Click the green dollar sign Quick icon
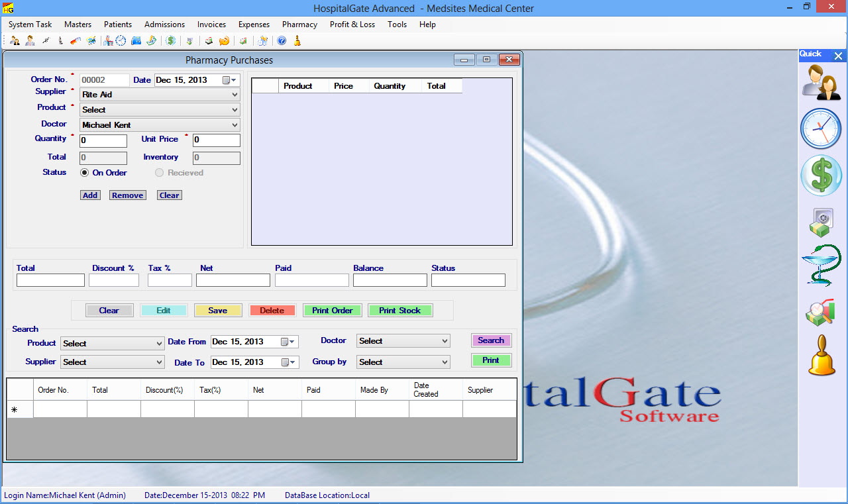The height and width of the screenshot is (504, 848). (x=821, y=176)
